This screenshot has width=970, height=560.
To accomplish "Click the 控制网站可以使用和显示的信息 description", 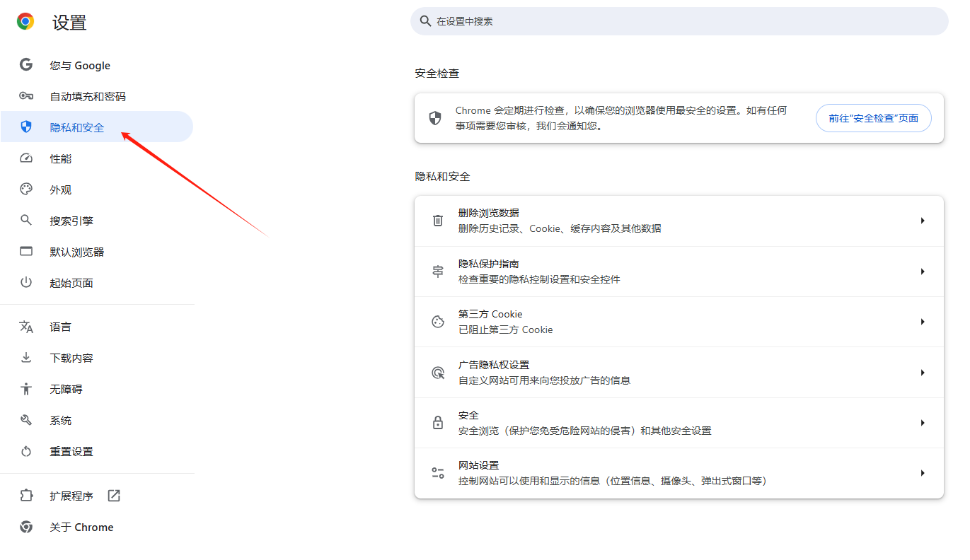I will (613, 481).
